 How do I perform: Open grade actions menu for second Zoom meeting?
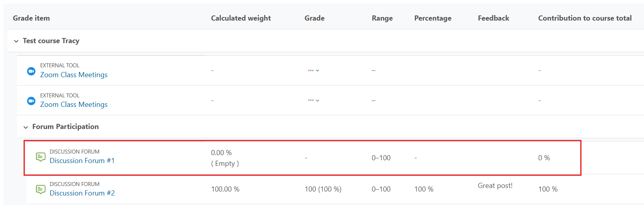314,100
